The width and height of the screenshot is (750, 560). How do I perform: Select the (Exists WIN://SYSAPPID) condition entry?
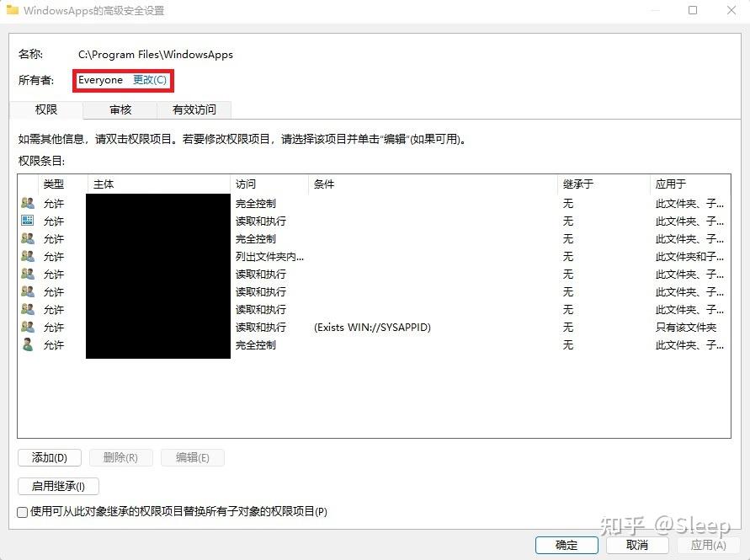[372, 328]
